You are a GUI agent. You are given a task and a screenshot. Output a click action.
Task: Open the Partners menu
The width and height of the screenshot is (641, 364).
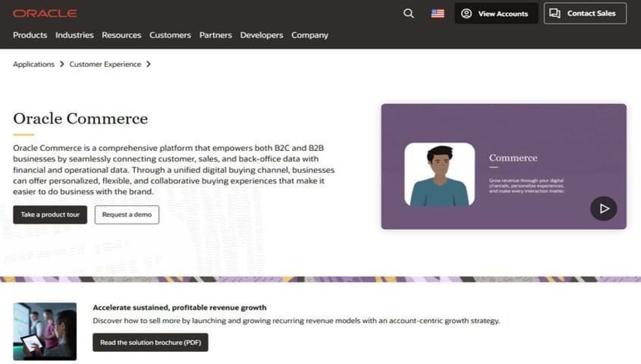coord(215,35)
